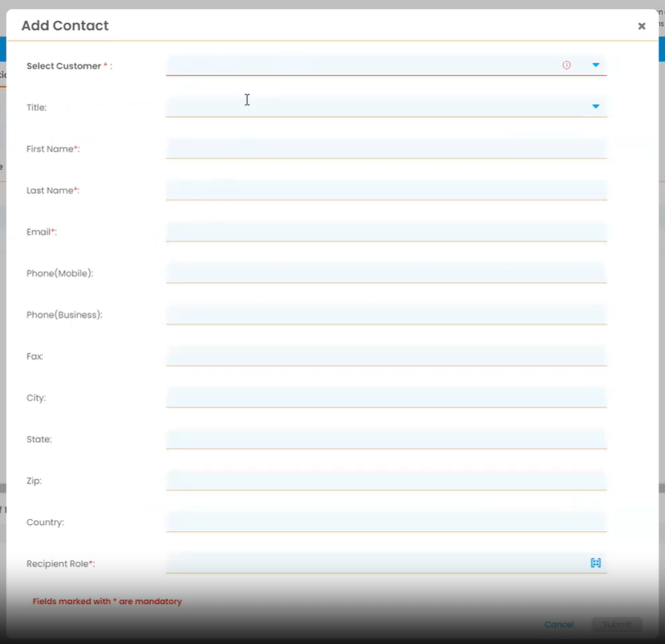Click into the Email field

tap(386, 231)
